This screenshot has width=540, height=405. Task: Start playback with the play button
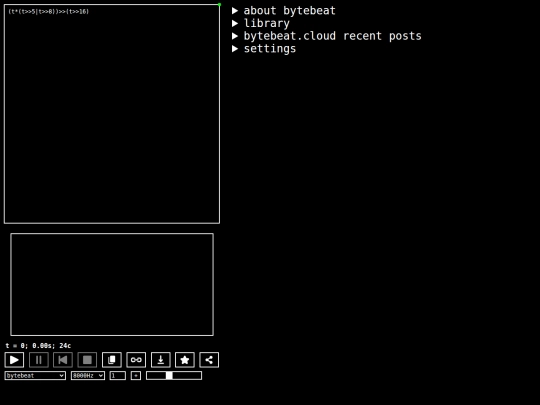tap(14, 360)
